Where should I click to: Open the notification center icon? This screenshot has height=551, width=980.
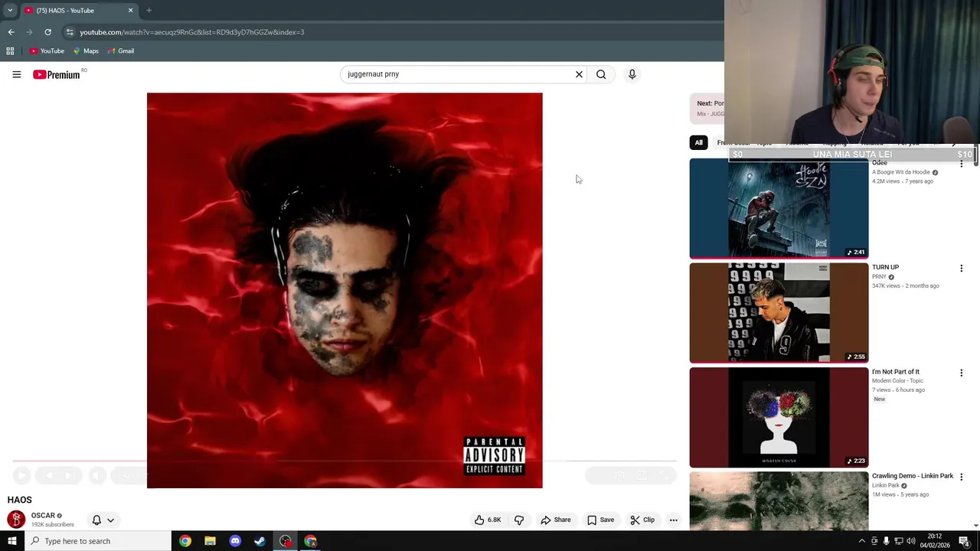[965, 541]
